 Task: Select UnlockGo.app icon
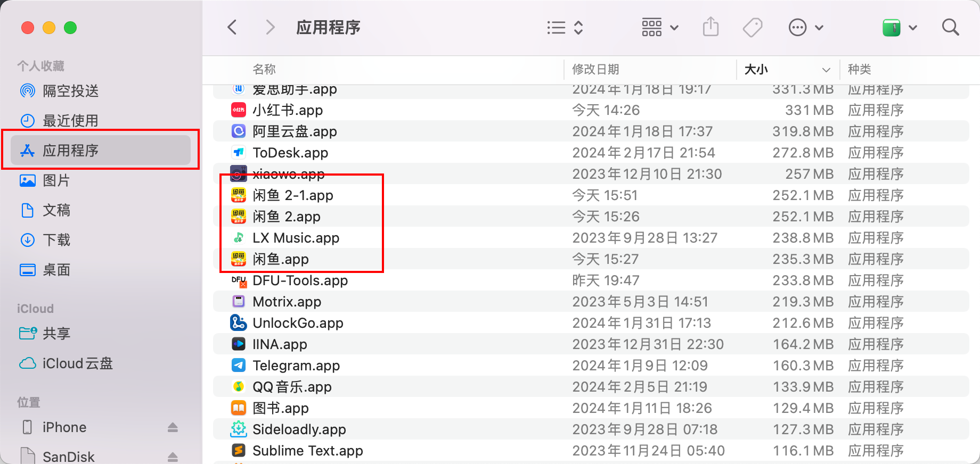point(238,323)
